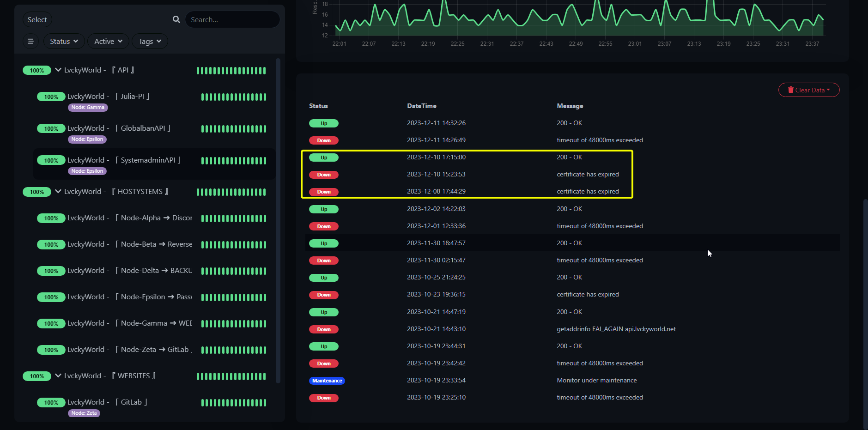Click the 100% badge of GlobalbanAPI monitor

coord(51,129)
